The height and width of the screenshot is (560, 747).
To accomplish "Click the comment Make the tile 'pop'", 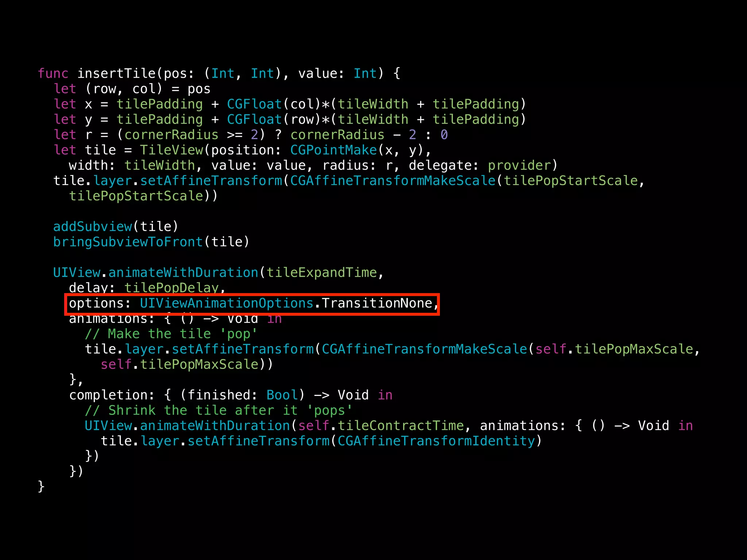I will click(x=171, y=334).
